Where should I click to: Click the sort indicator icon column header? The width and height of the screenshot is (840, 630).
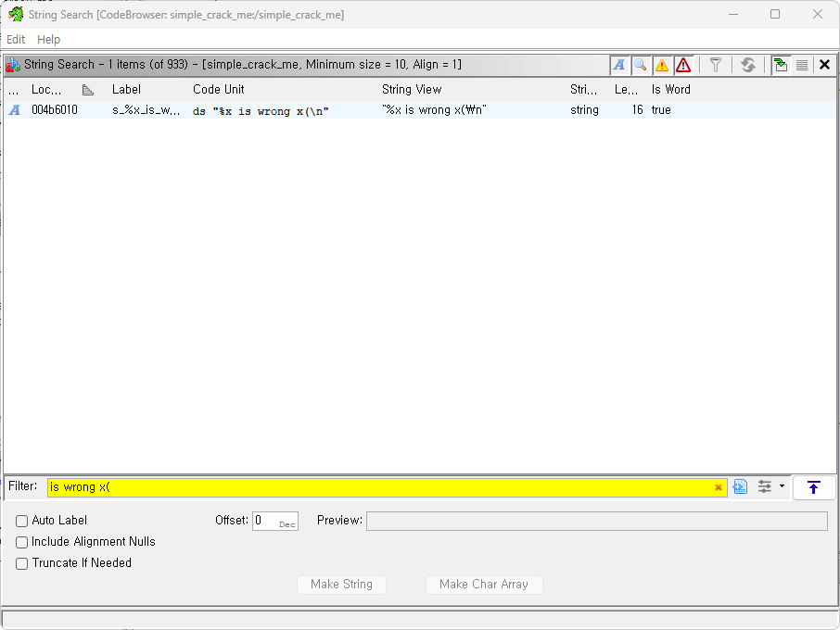point(88,89)
